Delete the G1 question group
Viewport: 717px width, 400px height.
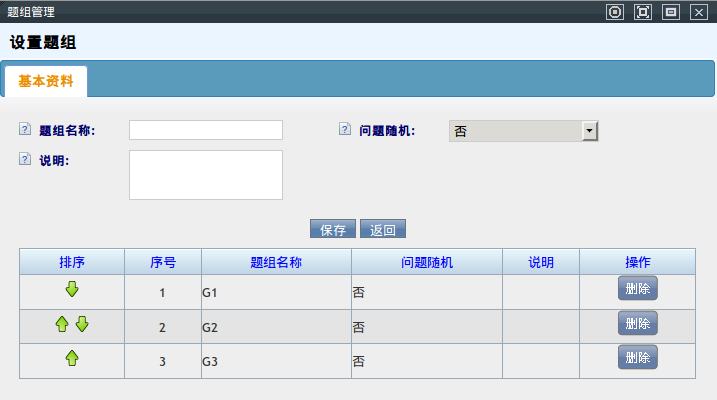click(637, 289)
